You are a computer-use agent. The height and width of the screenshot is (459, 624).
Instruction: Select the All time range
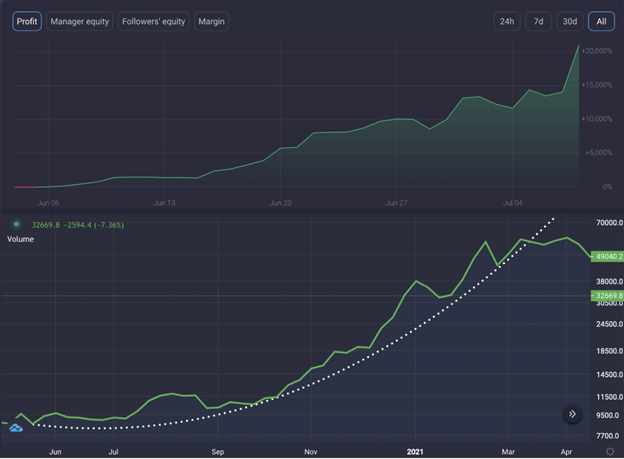(x=601, y=21)
